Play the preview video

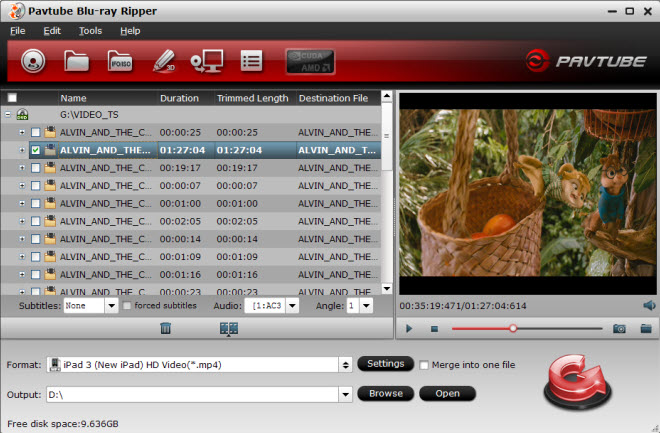[409, 329]
